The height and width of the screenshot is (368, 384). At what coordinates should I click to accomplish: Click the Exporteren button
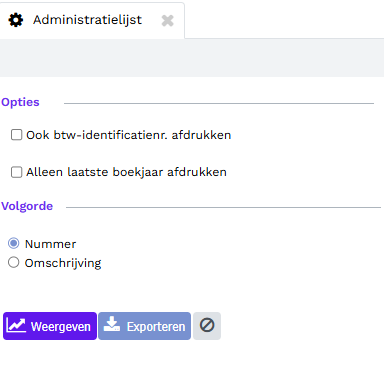coord(145,326)
